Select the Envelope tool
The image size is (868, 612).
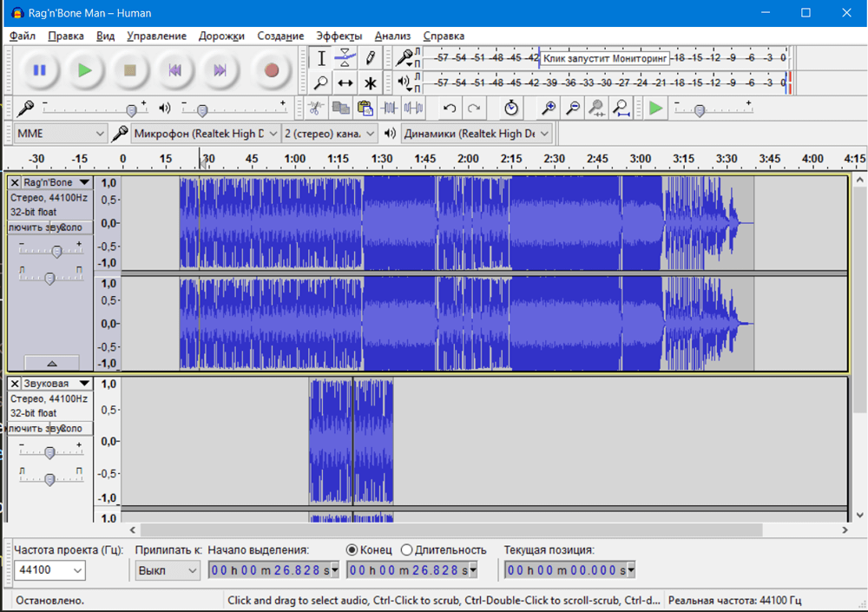pos(345,58)
